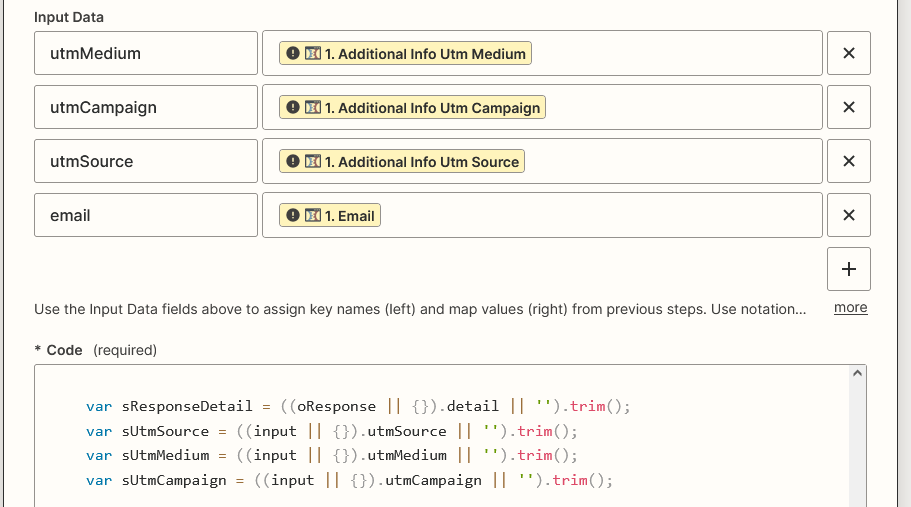Click warning icon on Utm Campaign pill
The height and width of the screenshot is (507, 911).
point(293,107)
